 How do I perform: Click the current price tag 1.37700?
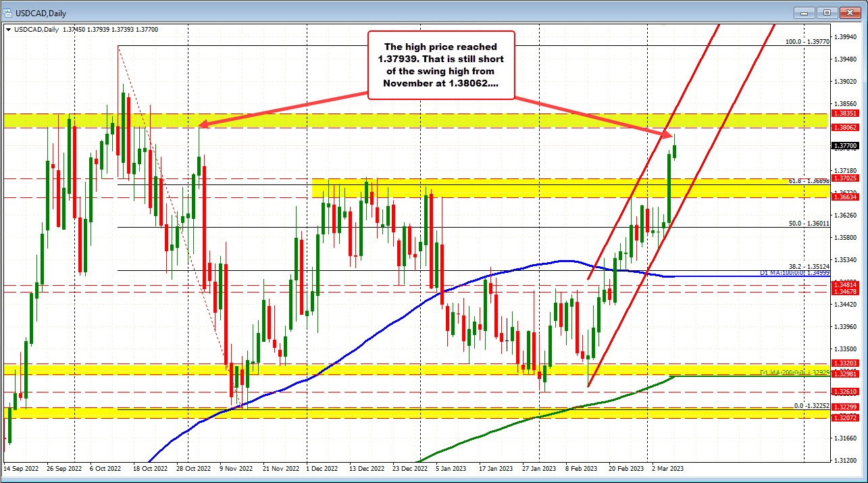(x=844, y=145)
